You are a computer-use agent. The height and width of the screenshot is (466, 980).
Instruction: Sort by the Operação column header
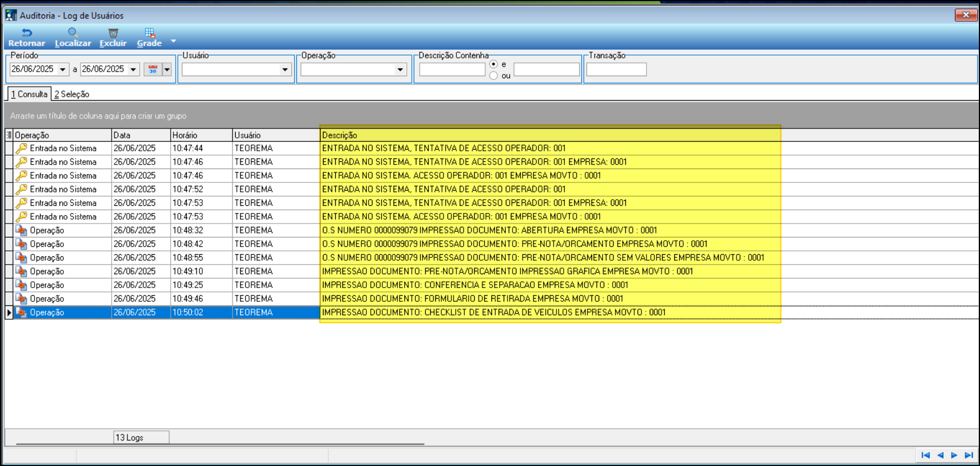[x=62, y=135]
